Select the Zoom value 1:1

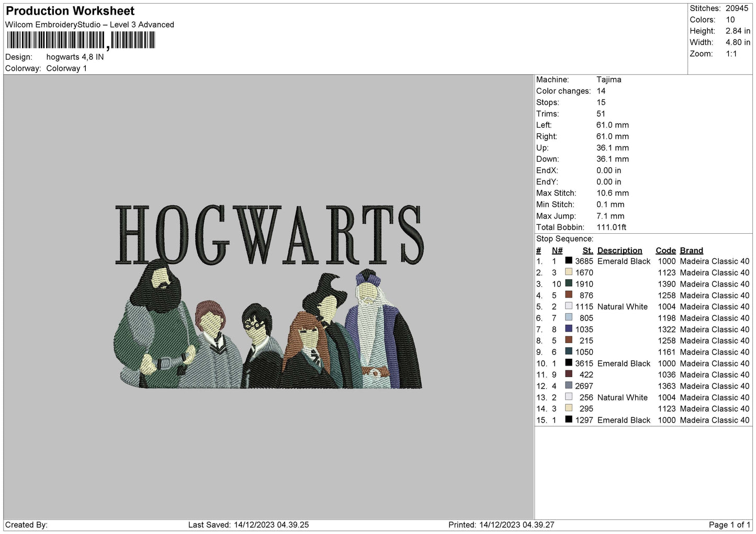click(x=731, y=54)
